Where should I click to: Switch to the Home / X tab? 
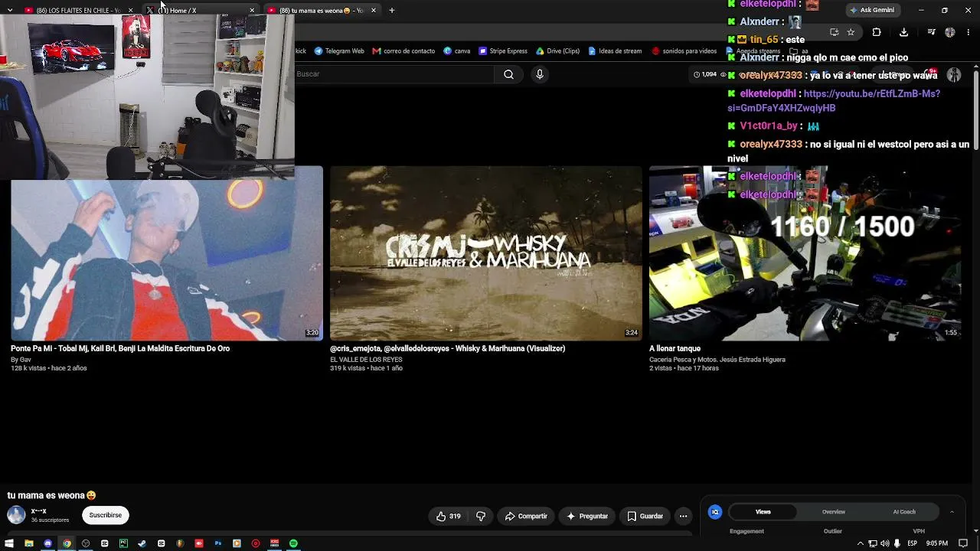pos(201,11)
